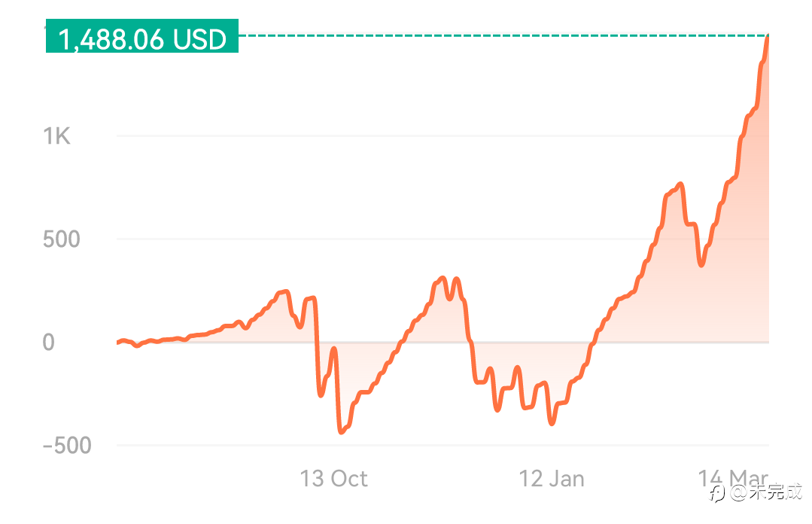
Task: Click the horizontal 1K gridline
Action: pyautogui.click(x=376, y=136)
